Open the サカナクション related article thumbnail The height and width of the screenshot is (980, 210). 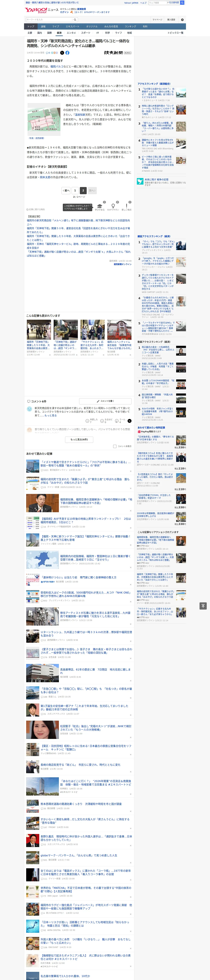(x=92, y=329)
